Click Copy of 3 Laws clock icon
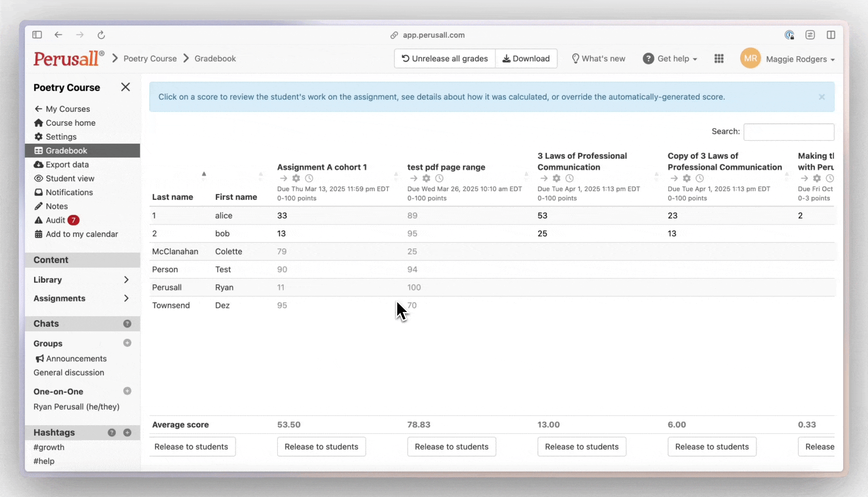The height and width of the screenshot is (497, 868). point(700,179)
